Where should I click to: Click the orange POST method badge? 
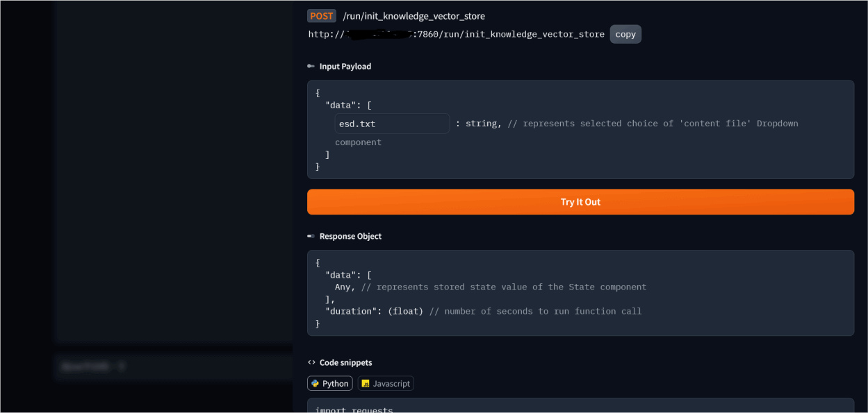coord(322,16)
